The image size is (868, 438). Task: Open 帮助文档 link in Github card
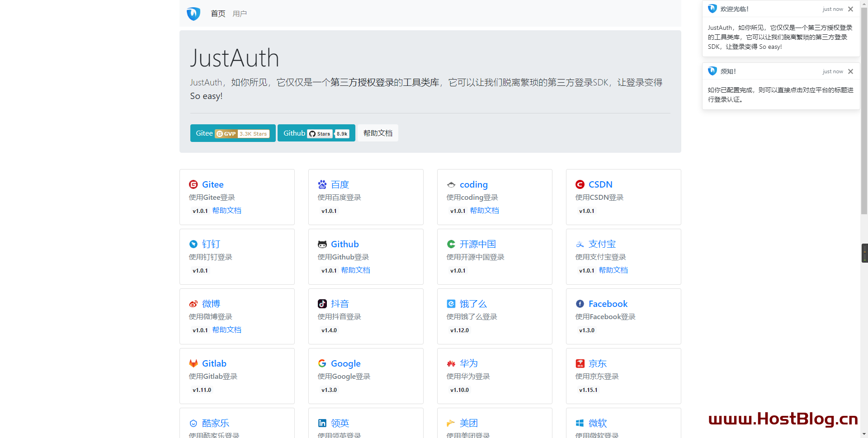[x=356, y=270]
